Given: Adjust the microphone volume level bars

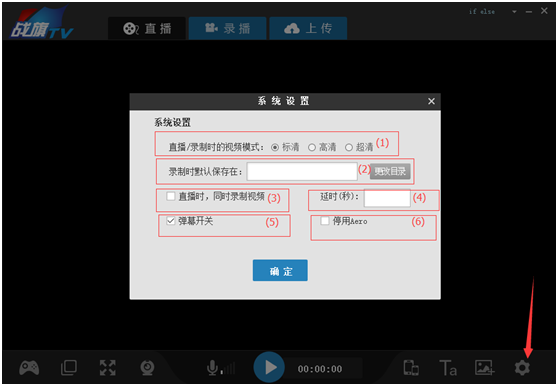Looking at the screenshot, I should tap(228, 369).
